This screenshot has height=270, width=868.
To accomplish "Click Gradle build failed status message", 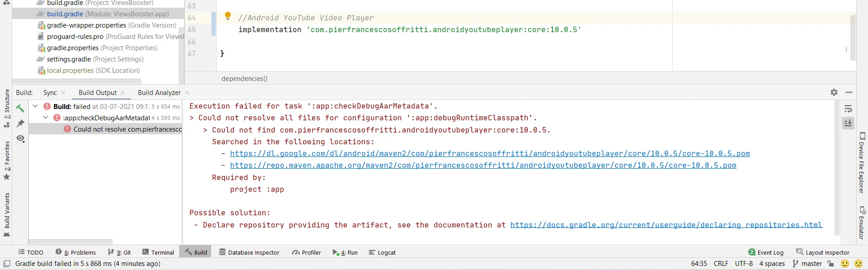I will pyautogui.click(x=88, y=263).
